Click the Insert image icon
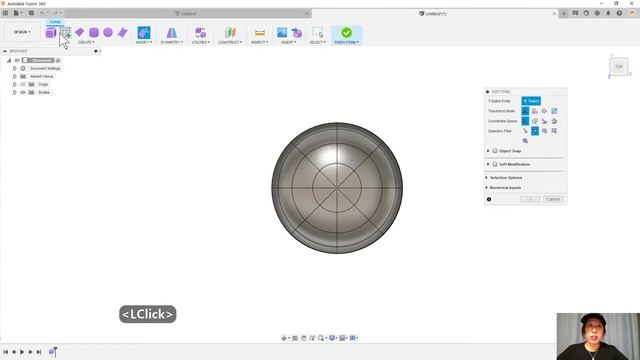The image size is (640, 360). (282, 33)
